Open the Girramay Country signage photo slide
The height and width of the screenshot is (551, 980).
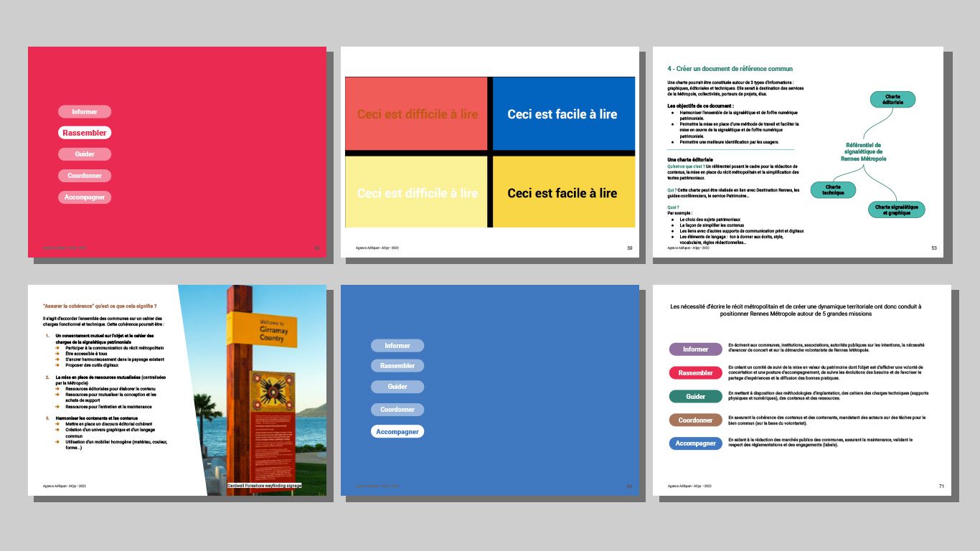pyautogui.click(x=176, y=390)
